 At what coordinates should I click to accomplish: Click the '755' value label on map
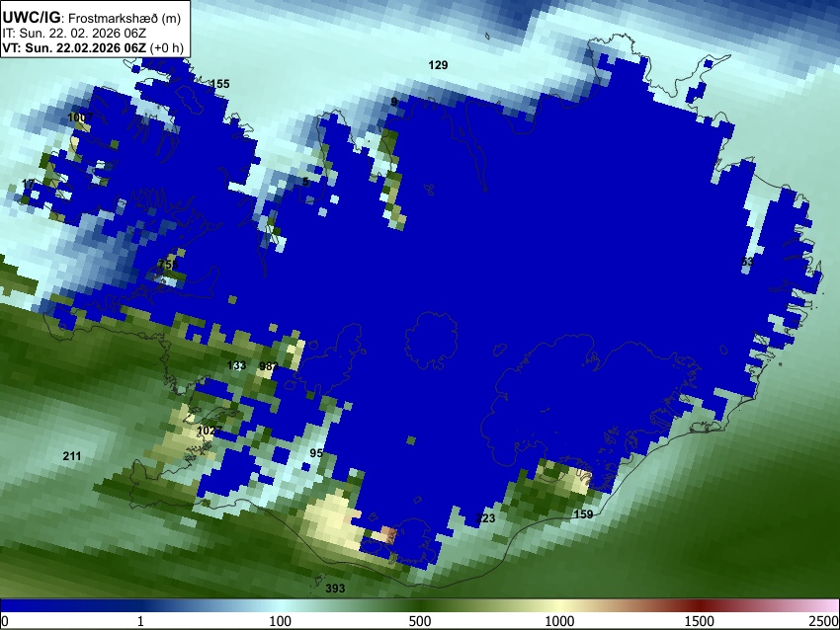tap(168, 265)
